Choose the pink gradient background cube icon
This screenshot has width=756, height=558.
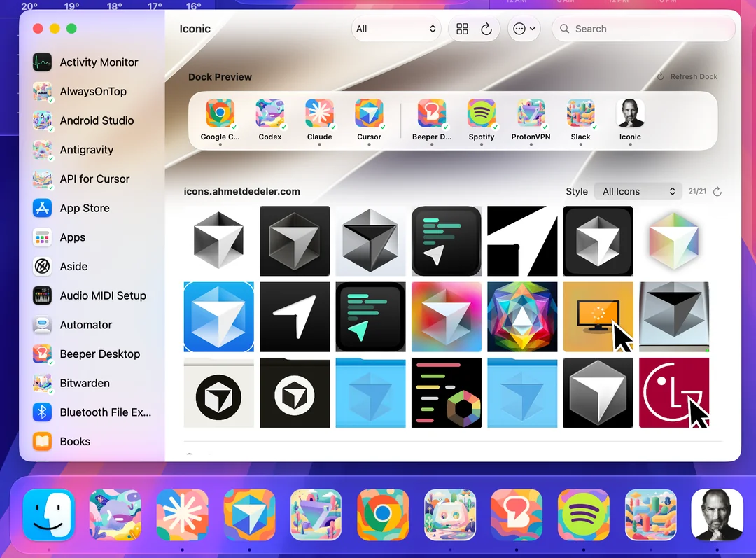point(447,317)
